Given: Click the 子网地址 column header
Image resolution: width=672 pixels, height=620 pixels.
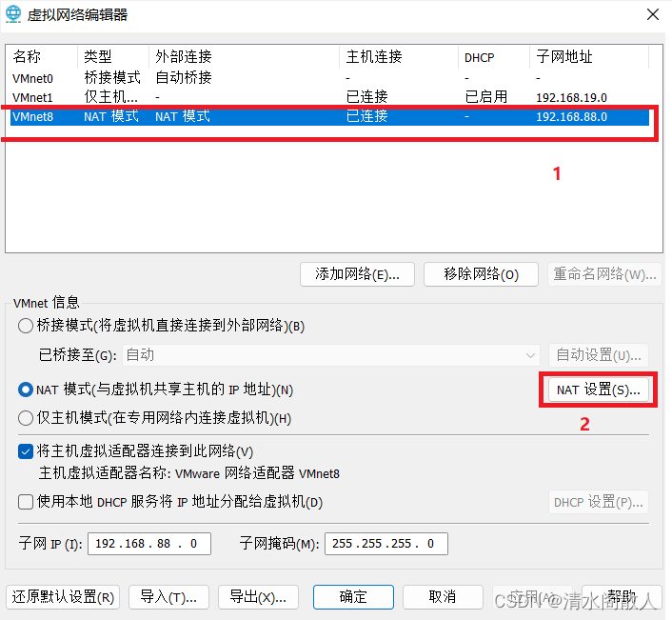Looking at the screenshot, I should [589, 56].
